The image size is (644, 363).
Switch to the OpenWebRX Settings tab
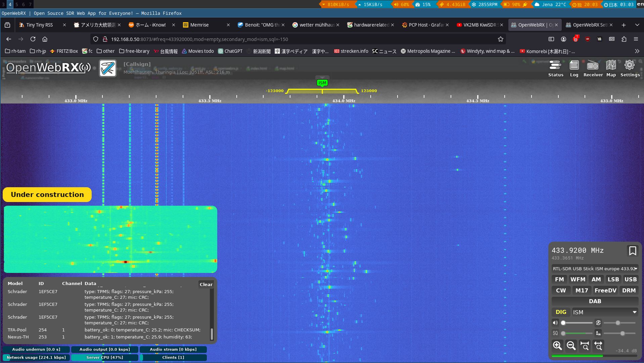pyautogui.click(x=589, y=25)
